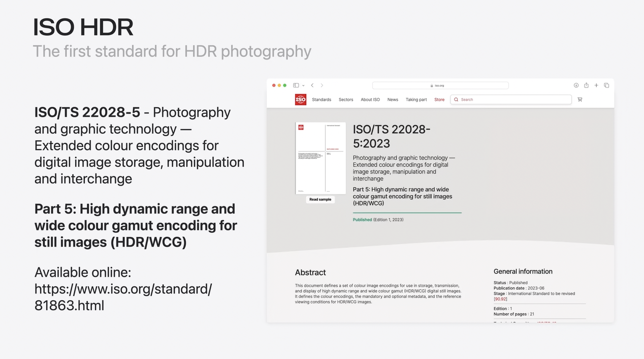
Task: Toggle the Safari sidebar button
Action: click(296, 85)
